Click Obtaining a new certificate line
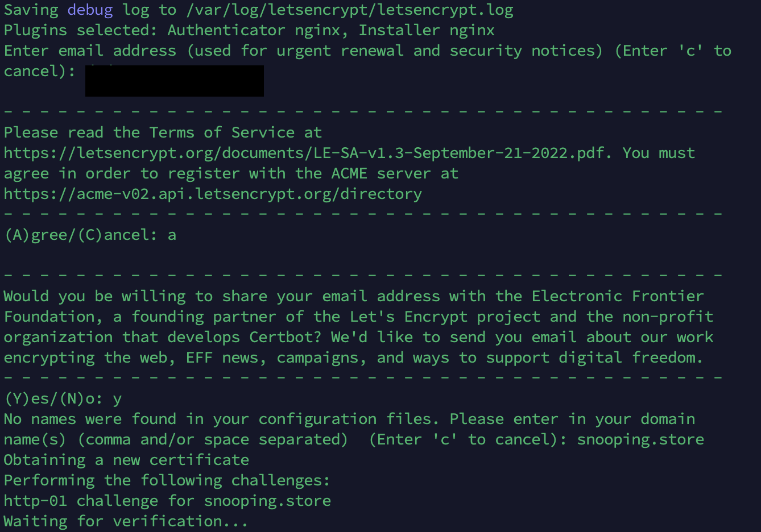 (126, 460)
